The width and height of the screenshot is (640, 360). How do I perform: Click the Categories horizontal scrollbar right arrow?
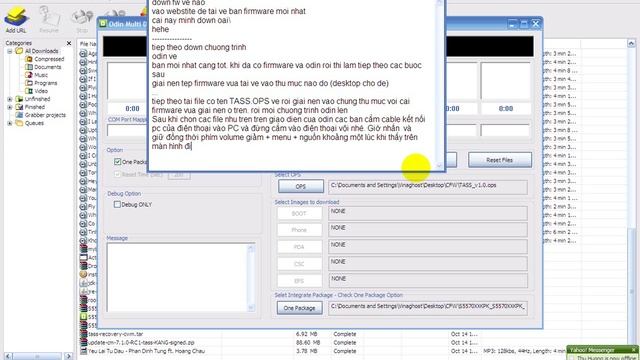[x=69, y=356]
